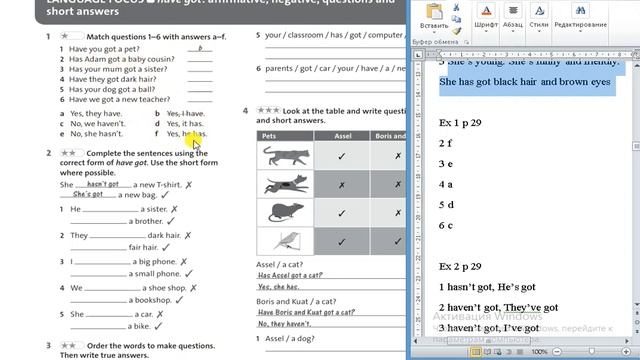Click answer 'Yes, they have.'
Image resolution: width=640 pixels, height=360 pixels.
point(96,113)
